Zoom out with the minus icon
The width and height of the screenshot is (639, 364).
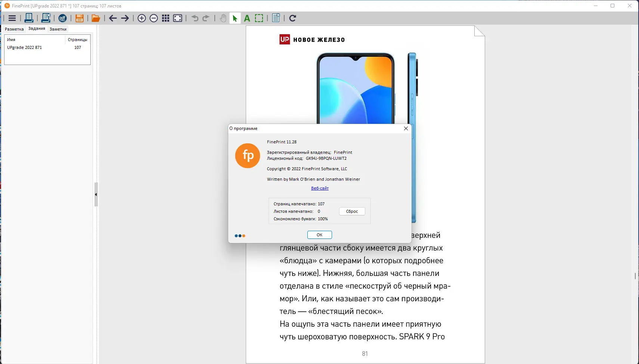click(x=153, y=18)
